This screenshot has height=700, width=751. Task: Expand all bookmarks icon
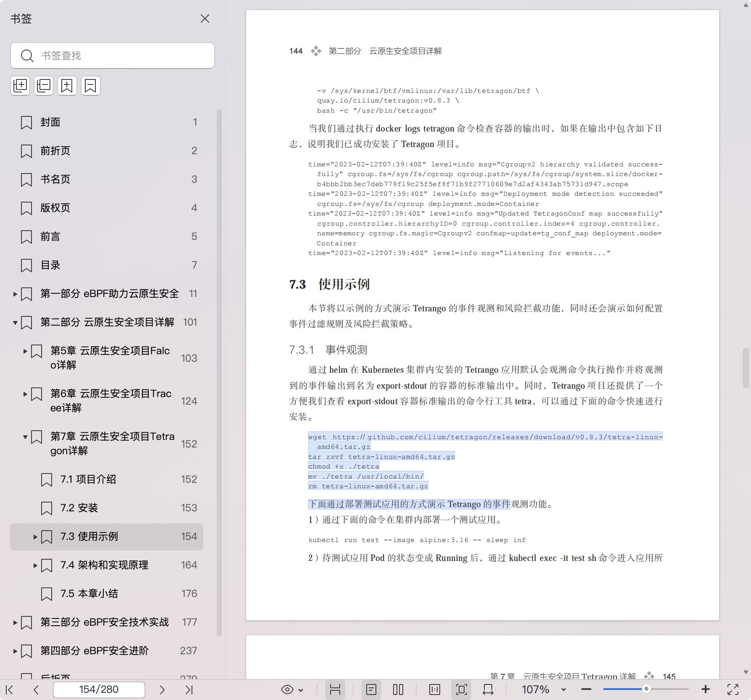click(x=20, y=85)
